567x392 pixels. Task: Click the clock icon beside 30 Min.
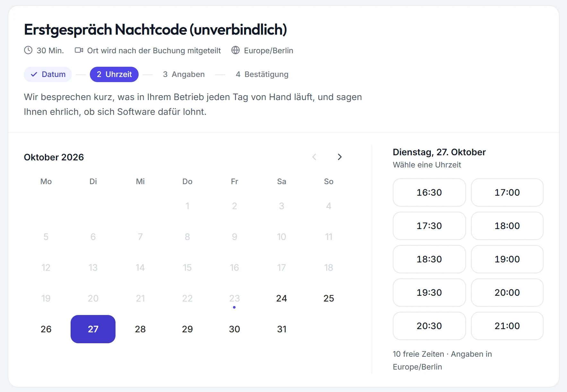[x=28, y=50]
